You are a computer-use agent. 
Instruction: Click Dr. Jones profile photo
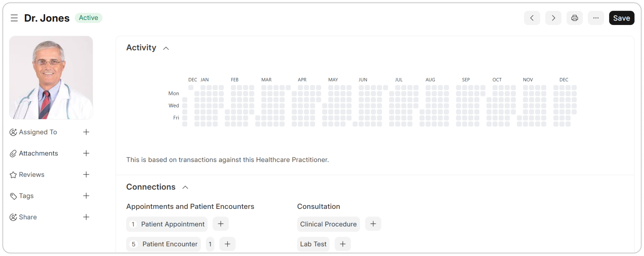[51, 78]
